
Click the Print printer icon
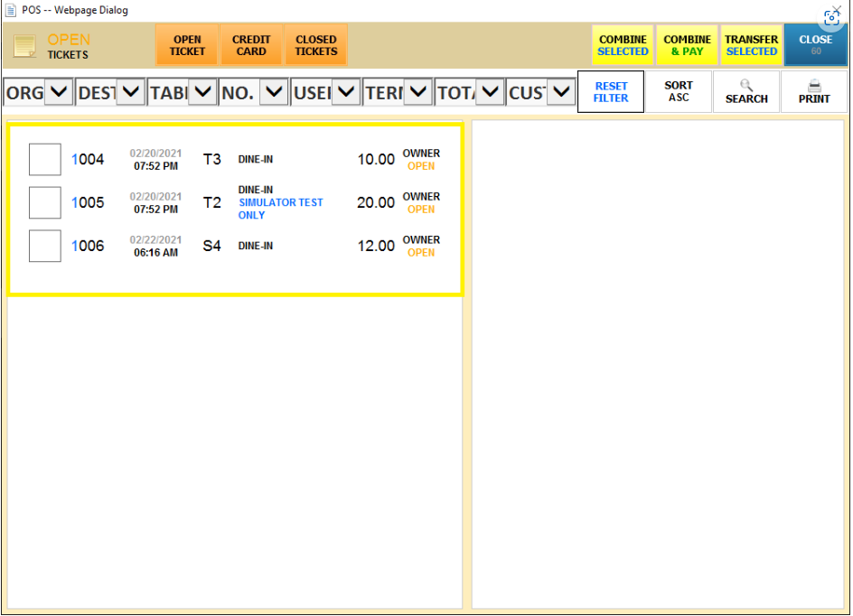(814, 85)
